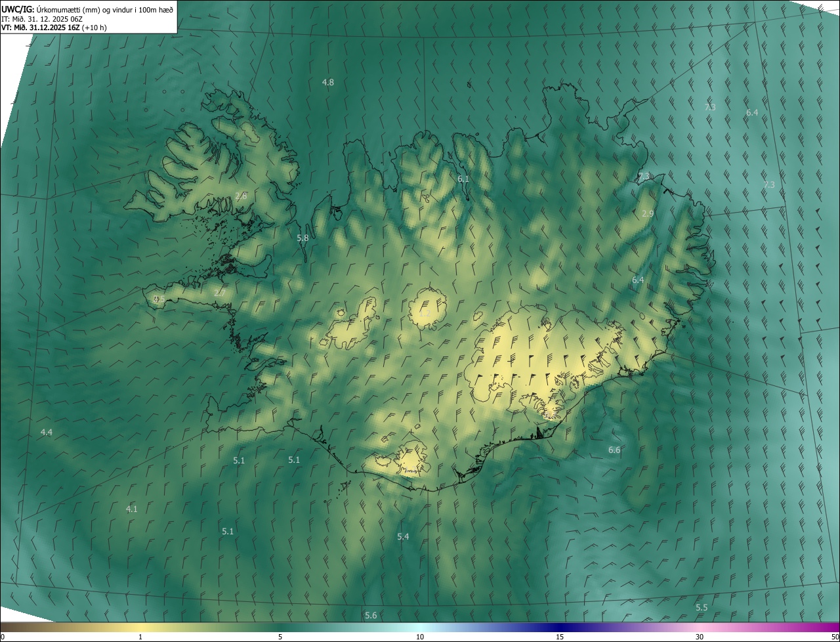Screen dimensions: 840x642
Task: Click the valid time line "VT: Mið. 31.12.2025 16Z (+10 h)"
Action: point(54,28)
